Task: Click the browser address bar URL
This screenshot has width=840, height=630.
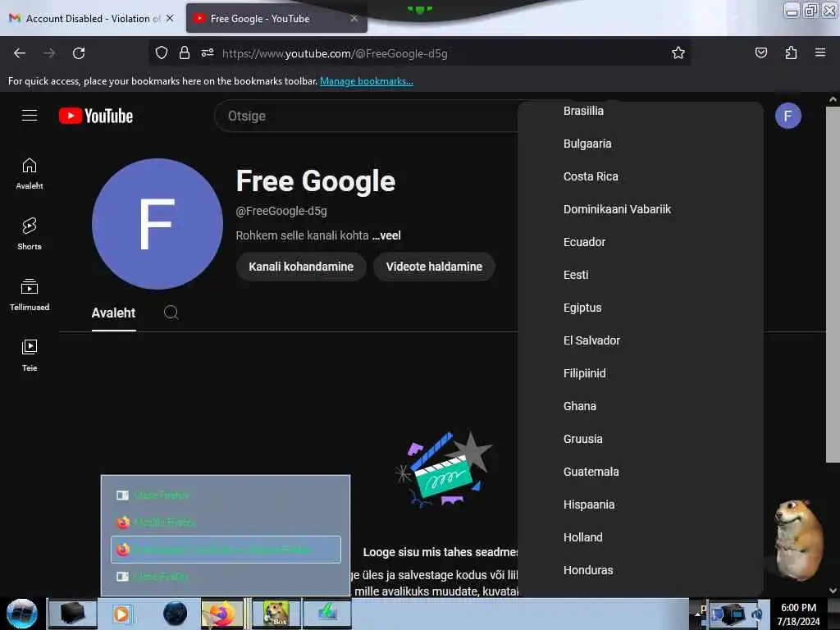Action: pyautogui.click(x=335, y=53)
